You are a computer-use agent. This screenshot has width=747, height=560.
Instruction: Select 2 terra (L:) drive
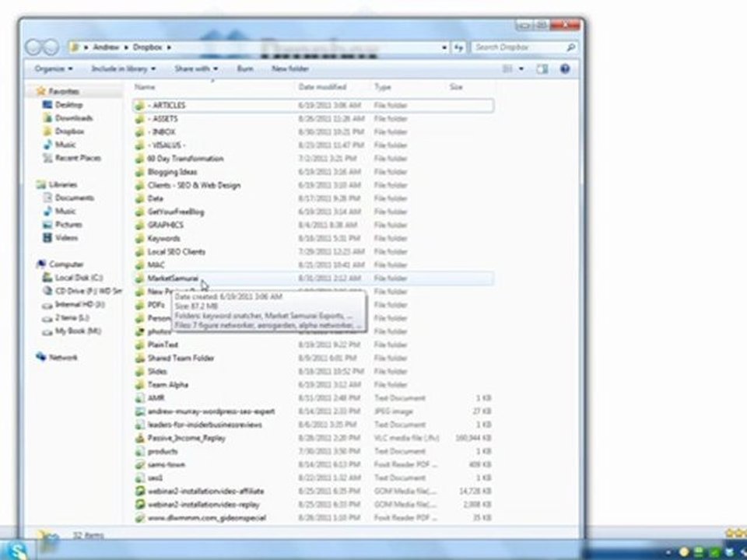click(72, 317)
